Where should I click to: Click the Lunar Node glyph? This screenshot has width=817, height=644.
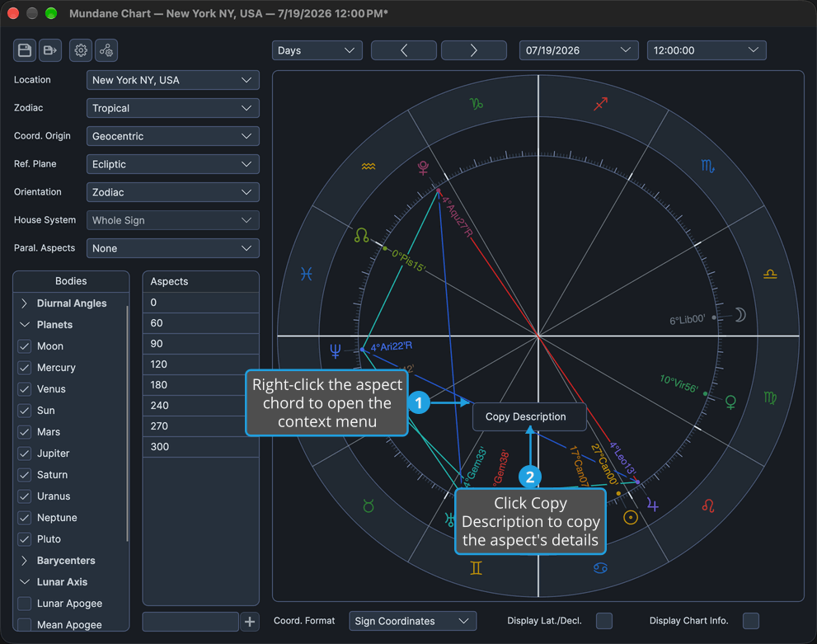click(x=361, y=236)
